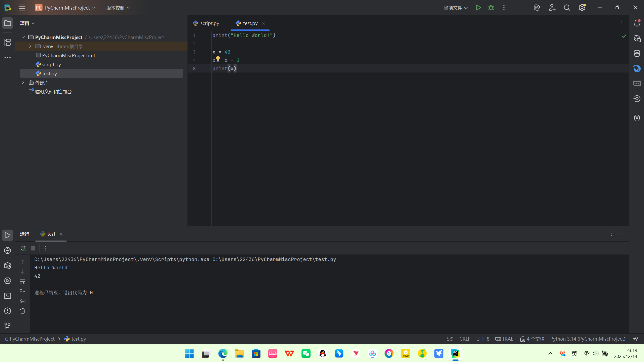
Task: Open the 当前文件 run configuration dropdown
Action: coord(456,8)
